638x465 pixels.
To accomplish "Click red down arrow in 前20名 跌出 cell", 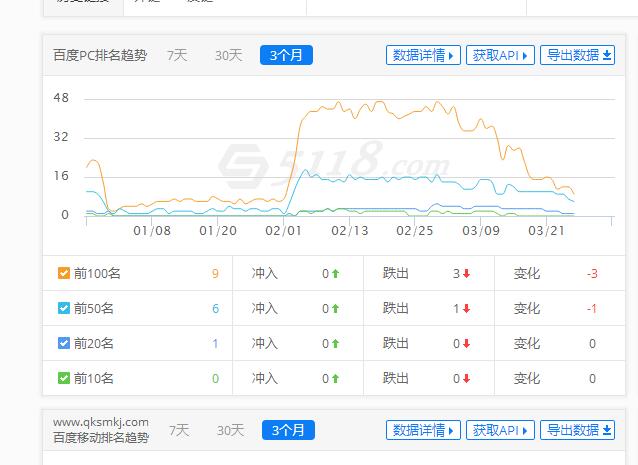I will (x=466, y=343).
